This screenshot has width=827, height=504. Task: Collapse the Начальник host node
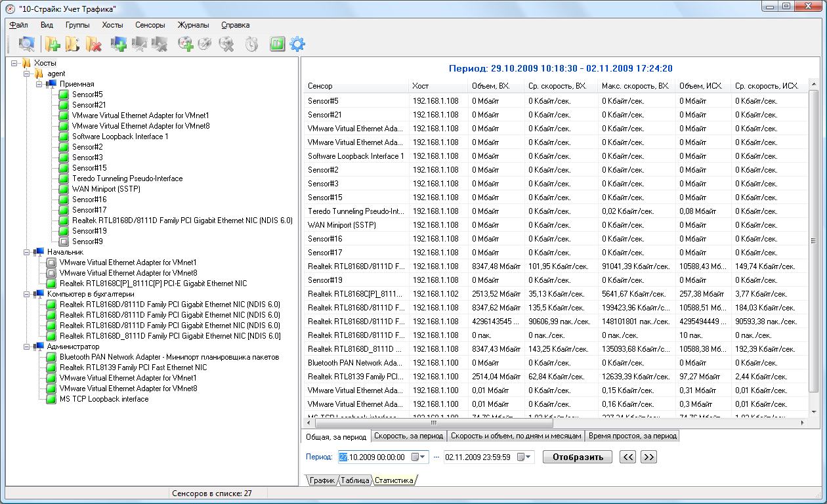coord(27,252)
